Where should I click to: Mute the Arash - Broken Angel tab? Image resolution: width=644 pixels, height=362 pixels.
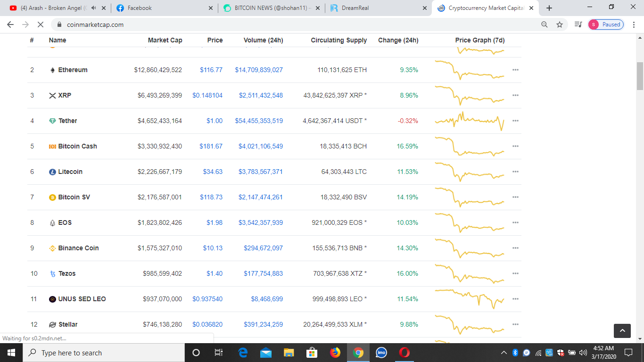click(93, 8)
